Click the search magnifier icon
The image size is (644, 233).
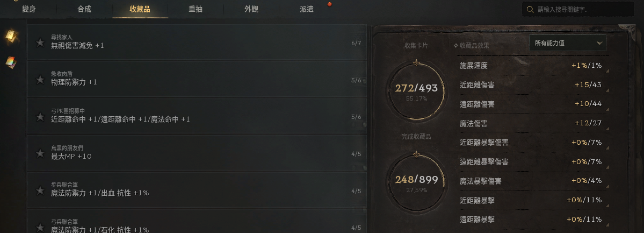[x=530, y=10]
